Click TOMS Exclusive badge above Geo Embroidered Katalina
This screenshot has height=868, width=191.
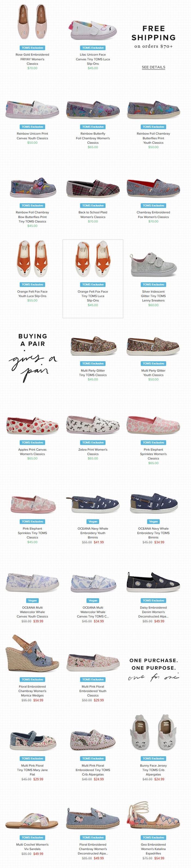click(x=153, y=837)
